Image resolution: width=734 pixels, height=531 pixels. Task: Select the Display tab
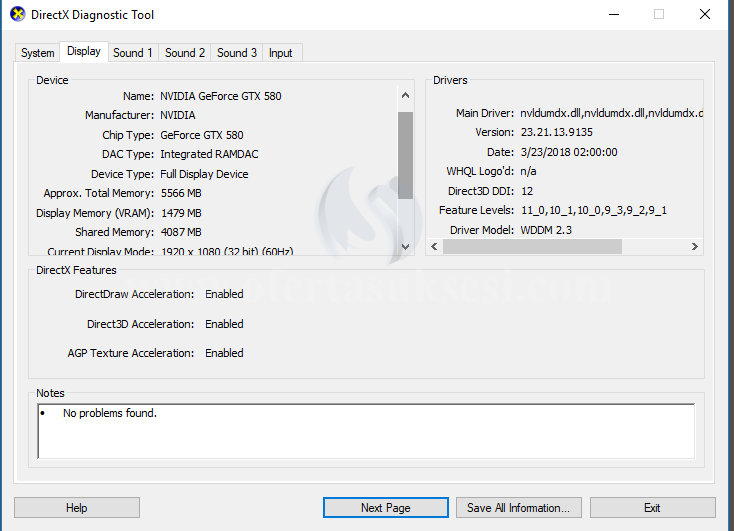coord(84,51)
